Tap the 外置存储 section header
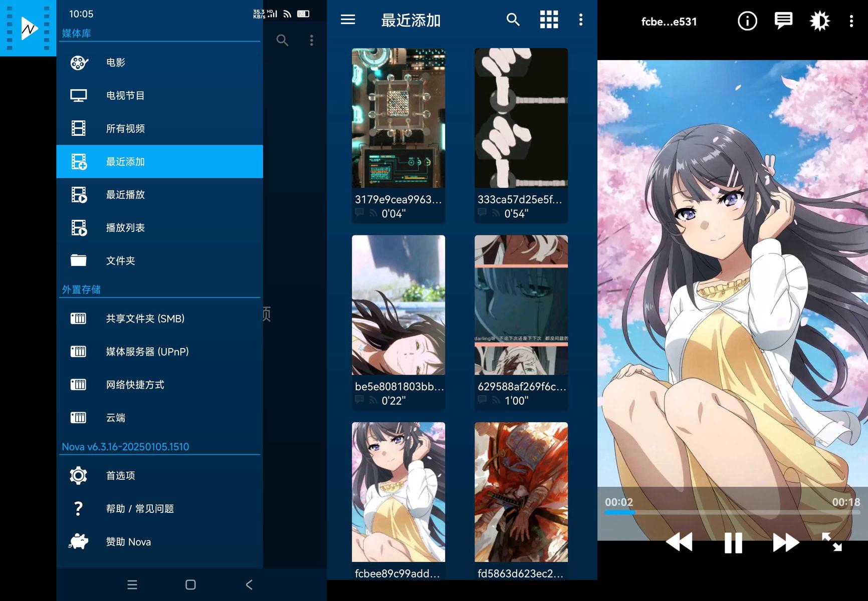The height and width of the screenshot is (601, 868). tap(81, 289)
